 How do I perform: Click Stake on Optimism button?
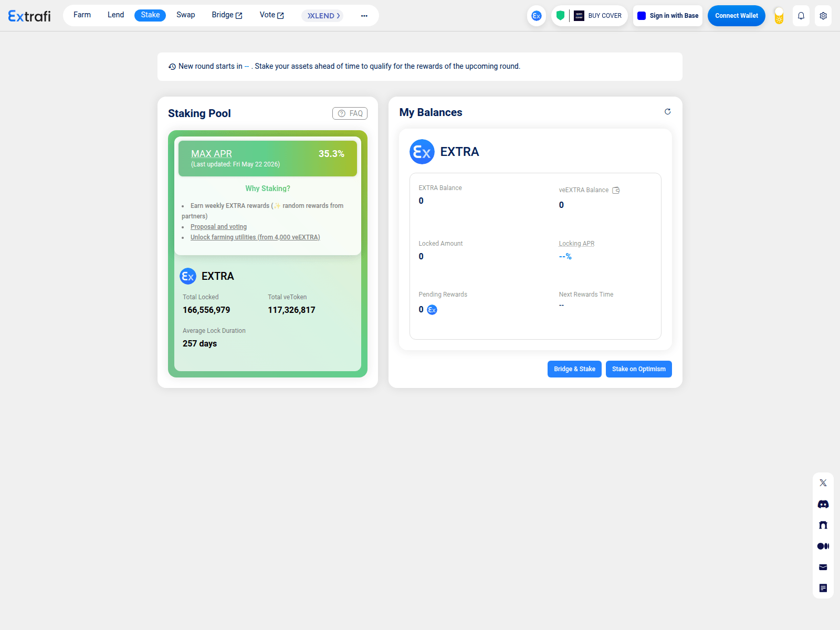[639, 369]
